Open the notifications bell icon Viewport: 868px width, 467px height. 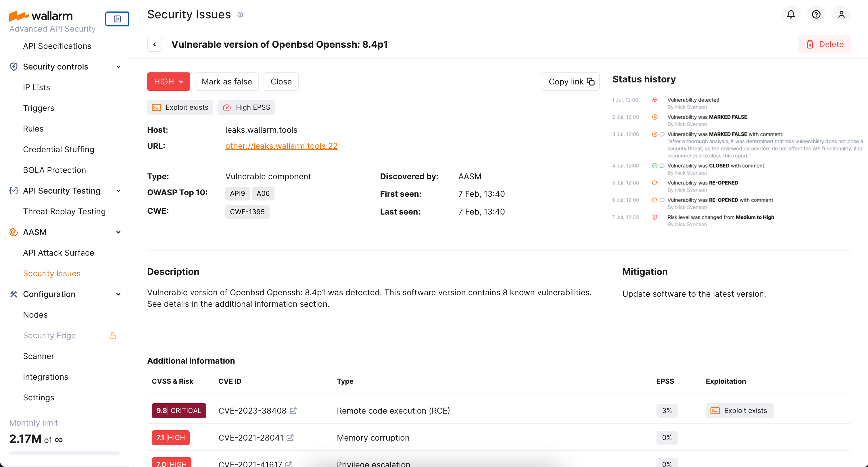coord(790,14)
